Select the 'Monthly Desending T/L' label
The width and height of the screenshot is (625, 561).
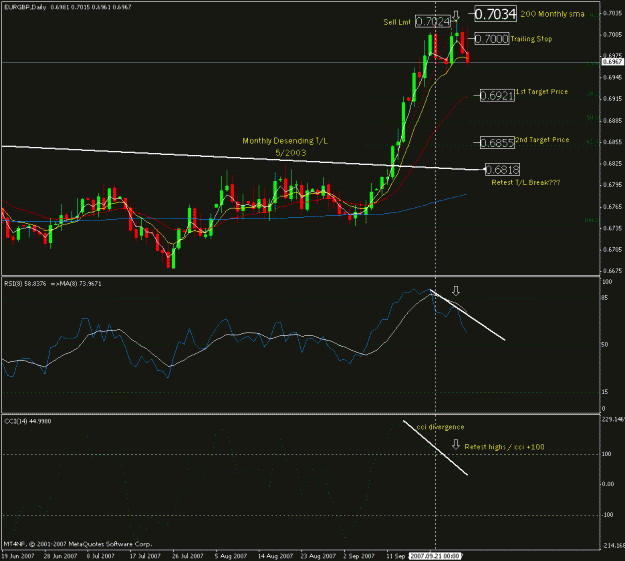[285, 141]
